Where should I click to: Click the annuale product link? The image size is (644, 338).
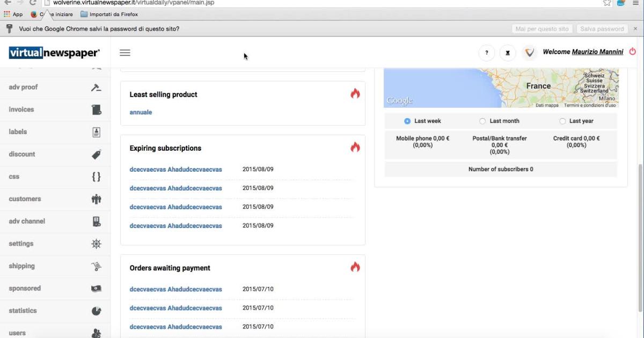coord(141,112)
